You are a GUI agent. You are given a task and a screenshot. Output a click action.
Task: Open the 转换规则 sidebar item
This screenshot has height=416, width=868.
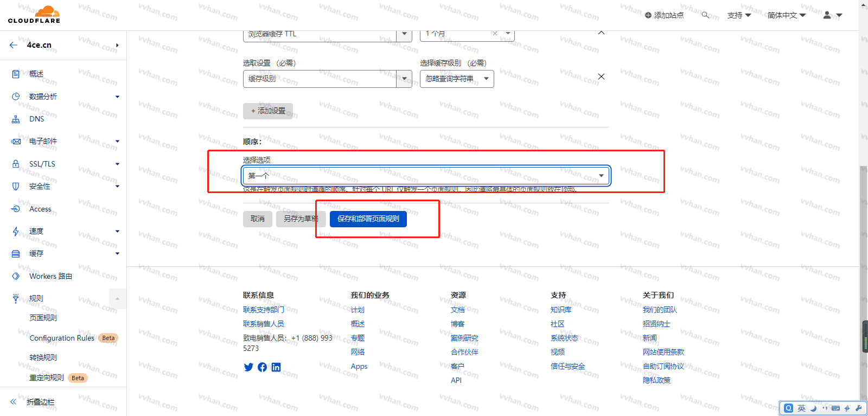tap(43, 357)
